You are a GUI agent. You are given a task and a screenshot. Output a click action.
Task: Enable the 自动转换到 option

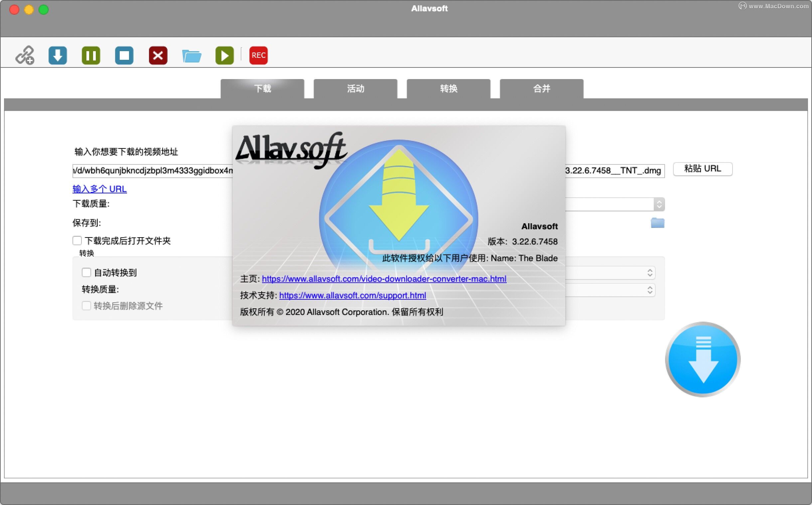pyautogui.click(x=86, y=272)
